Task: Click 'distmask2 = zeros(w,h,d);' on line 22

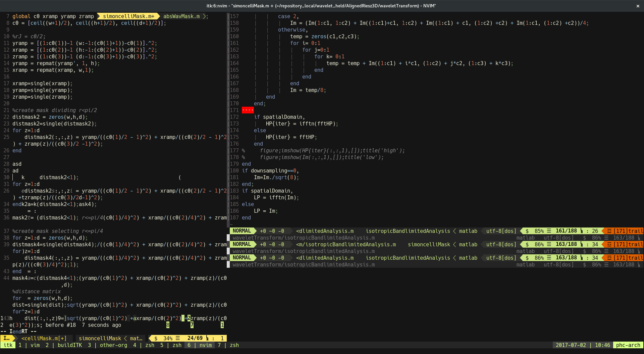Action: [50, 117]
